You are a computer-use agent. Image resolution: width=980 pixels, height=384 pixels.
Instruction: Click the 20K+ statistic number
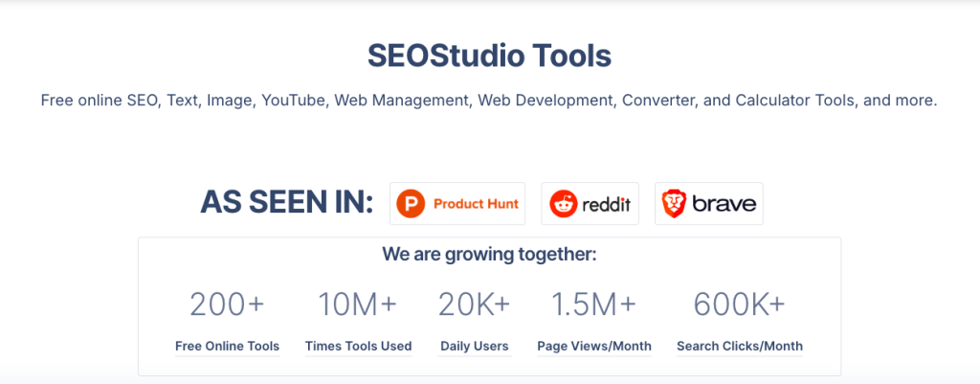pos(475,305)
